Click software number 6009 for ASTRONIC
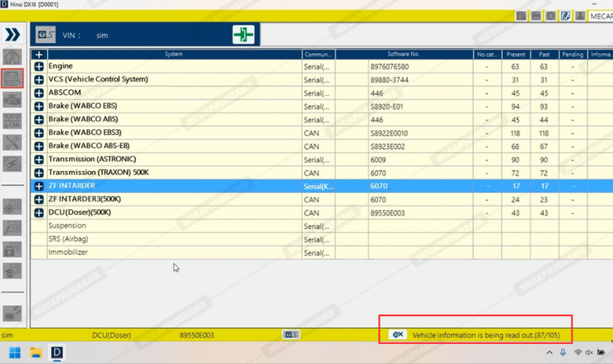 (x=378, y=160)
